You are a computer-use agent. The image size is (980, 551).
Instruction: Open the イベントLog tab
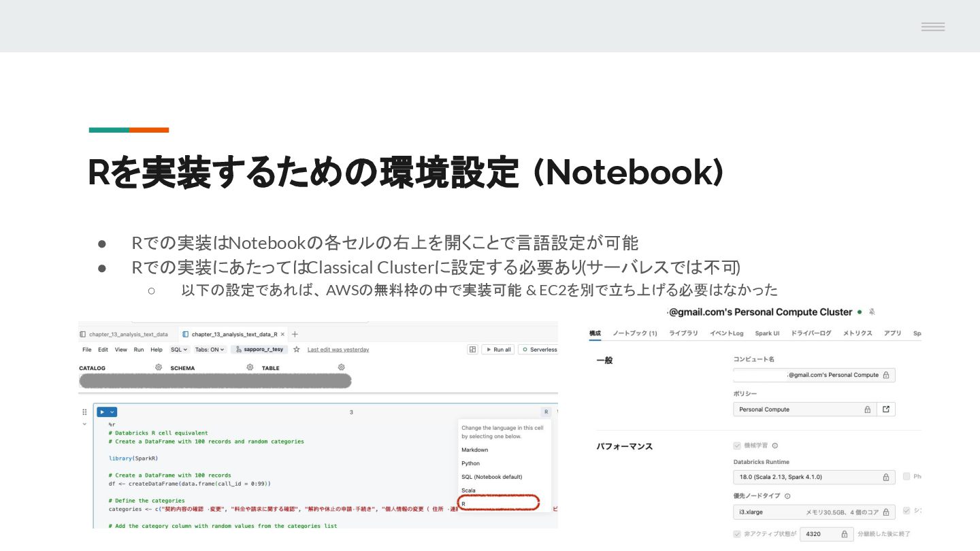[726, 333]
